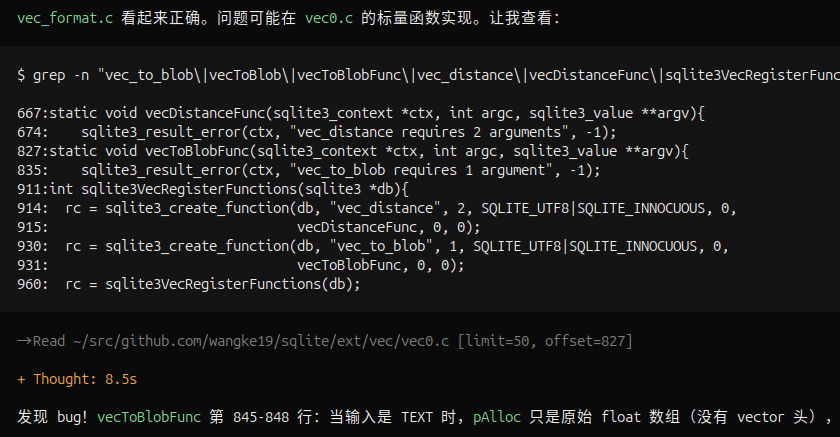Click the plus icon before Thought
Image resolution: width=840 pixels, height=437 pixels.
point(21,379)
